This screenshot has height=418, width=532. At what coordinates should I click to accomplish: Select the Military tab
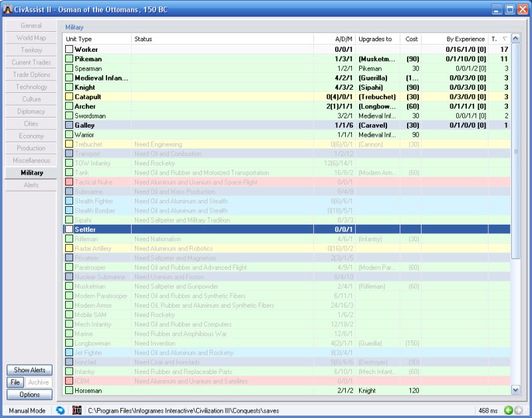pyautogui.click(x=31, y=173)
